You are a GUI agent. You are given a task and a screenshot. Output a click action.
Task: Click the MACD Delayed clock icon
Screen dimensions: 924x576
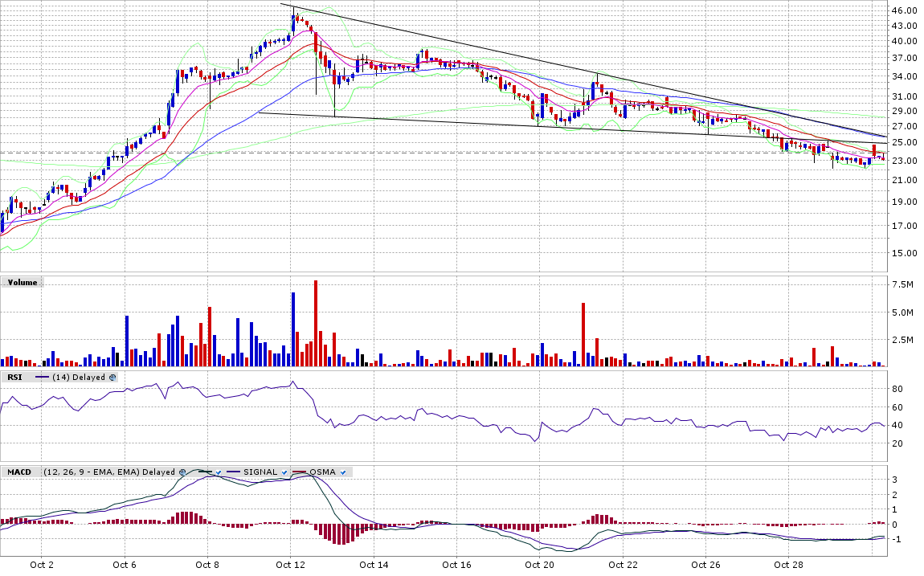pos(182,472)
